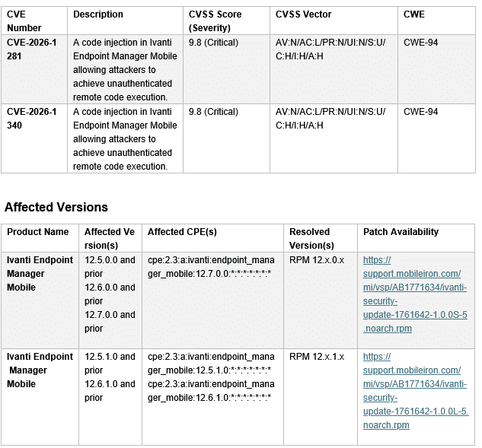This screenshot has width=482, height=448.
Task: Click the CVE Number column header
Action: click(24, 21)
